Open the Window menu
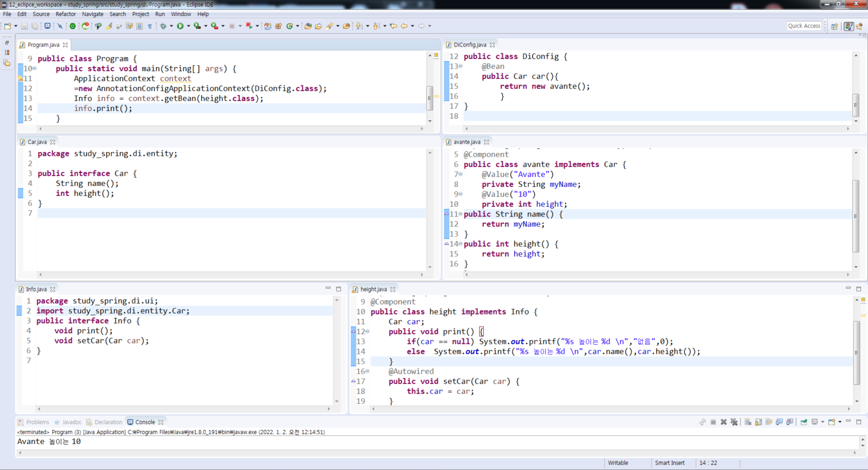The height and width of the screenshot is (470, 868). pos(181,14)
